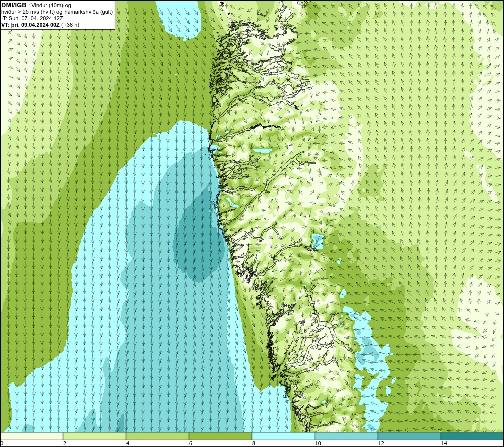Click the '12' label on color scale
Image resolution: width=504 pixels, height=447 pixels.
click(x=381, y=443)
